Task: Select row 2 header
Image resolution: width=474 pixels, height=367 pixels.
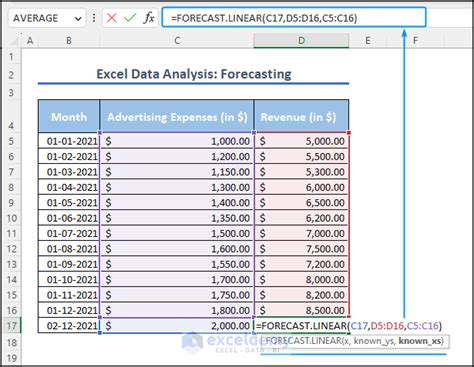Action: click(11, 75)
